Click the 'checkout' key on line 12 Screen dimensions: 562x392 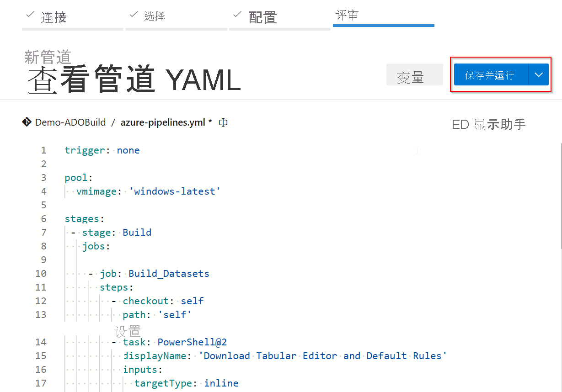146,301
